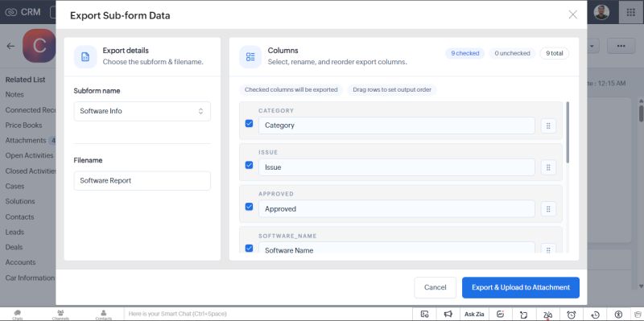Click the account record letter C avatar
644x321 pixels.
(x=39, y=46)
